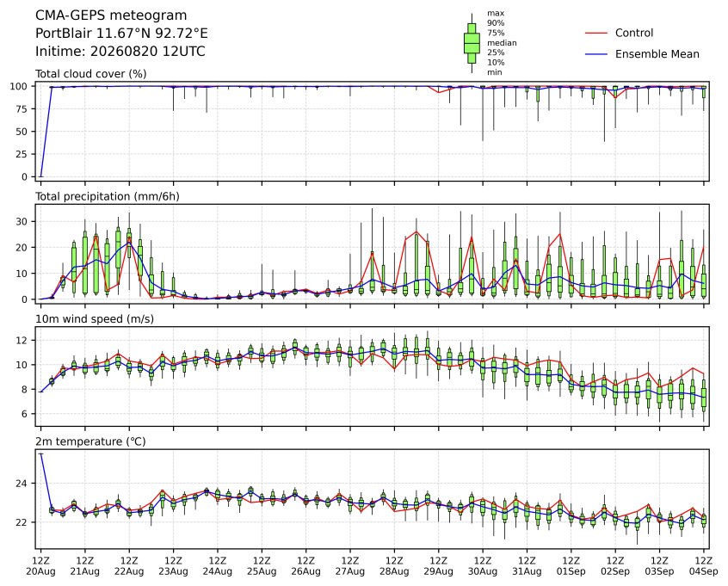Viewport: 728px width, 586px height.
Task: Click the PortBlair 11.67°N 92.72°E location text
Action: coord(121,34)
